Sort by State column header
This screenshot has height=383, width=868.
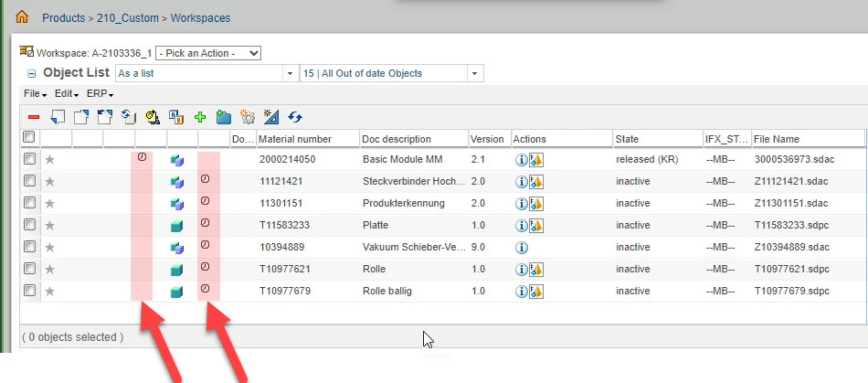click(x=627, y=139)
